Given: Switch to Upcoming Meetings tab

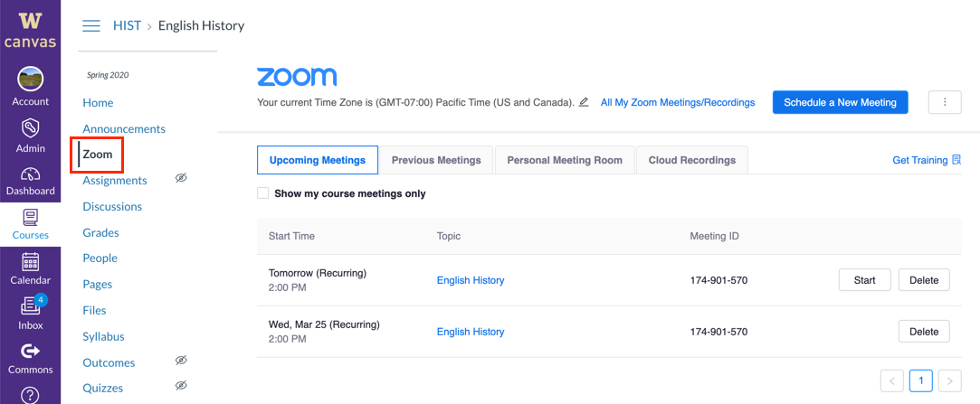Looking at the screenshot, I should click(x=318, y=160).
